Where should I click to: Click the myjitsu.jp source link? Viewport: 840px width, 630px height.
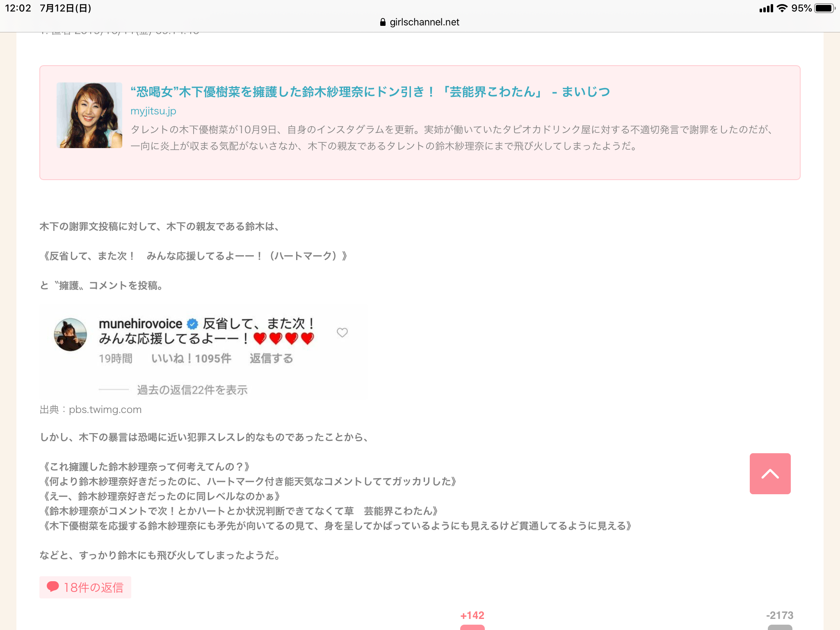[153, 111]
